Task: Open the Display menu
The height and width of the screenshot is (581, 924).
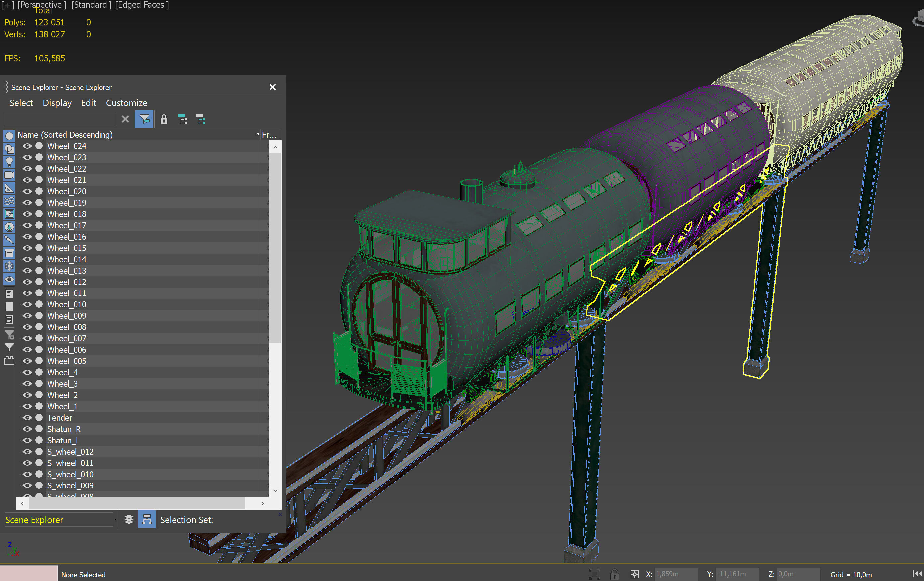Action: click(57, 103)
